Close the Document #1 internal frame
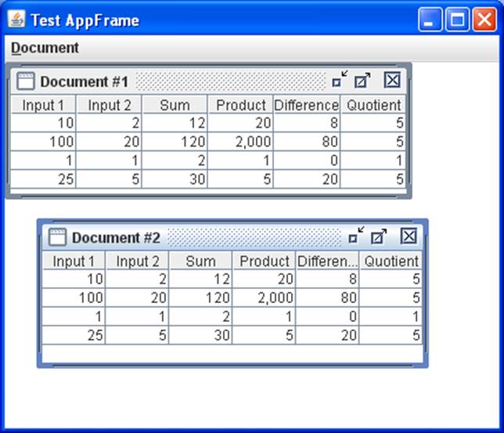Image resolution: width=504 pixels, height=433 pixels. [392, 80]
